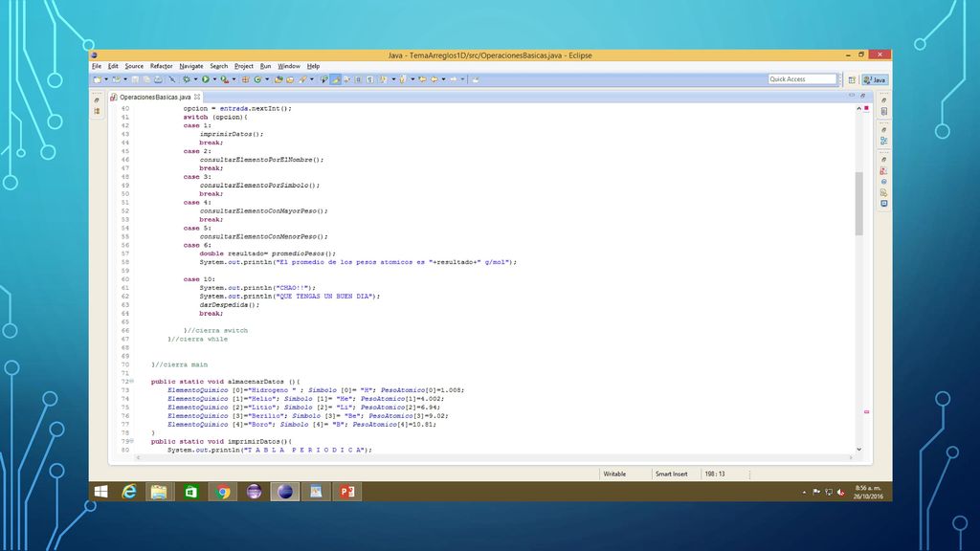
Task: Collapse the imprimirDatos method fold marker
Action: point(132,441)
